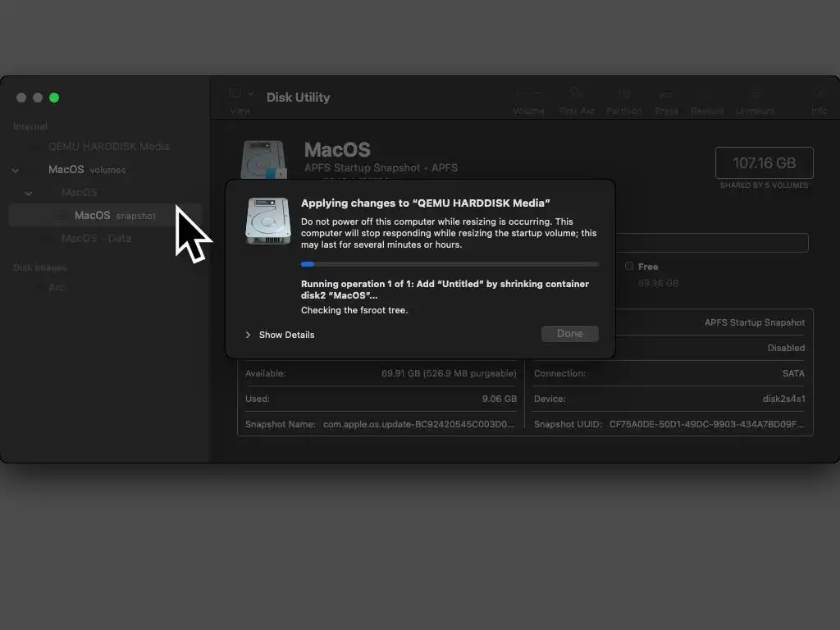This screenshot has height=630, width=840.
Task: Click the Available 69.91 GB value
Action: (x=449, y=373)
